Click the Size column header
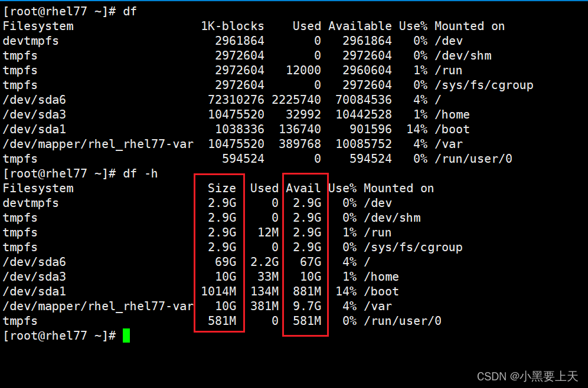588x388 pixels. 222,188
